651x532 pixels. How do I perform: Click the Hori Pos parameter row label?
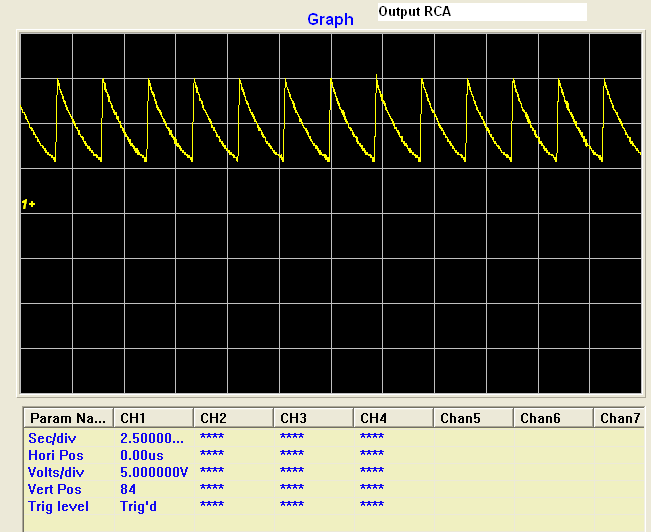coord(56,455)
